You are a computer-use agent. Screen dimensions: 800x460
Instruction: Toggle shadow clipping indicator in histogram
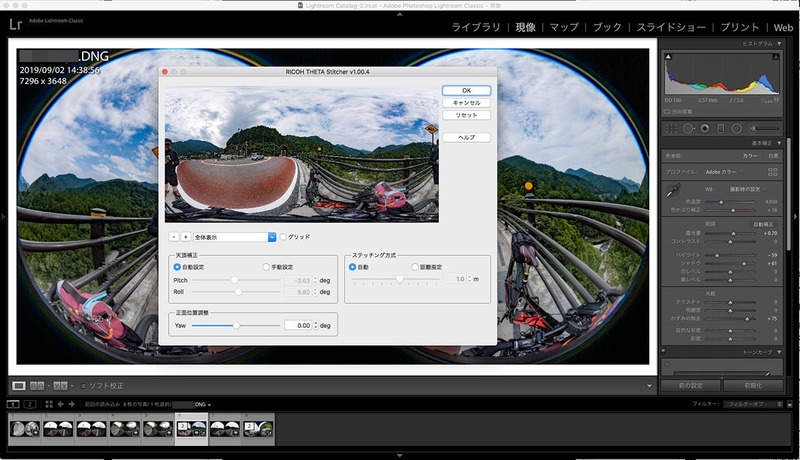[668, 57]
